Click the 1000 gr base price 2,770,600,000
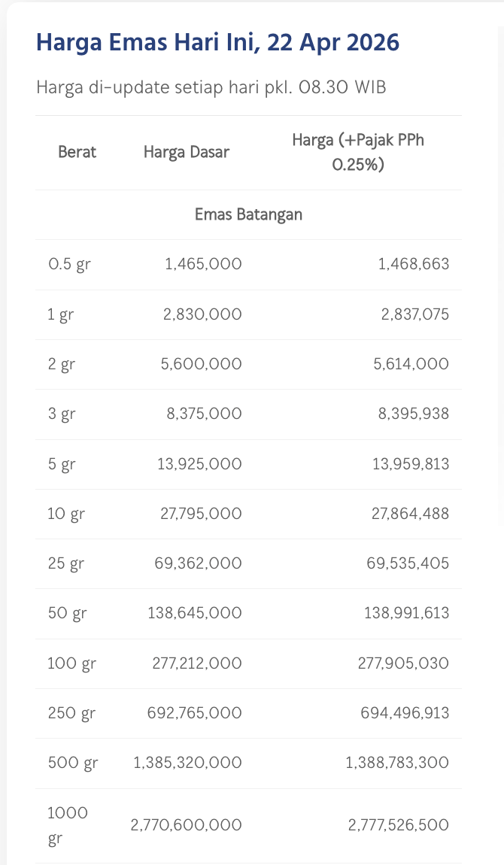504x865 pixels. tap(187, 825)
